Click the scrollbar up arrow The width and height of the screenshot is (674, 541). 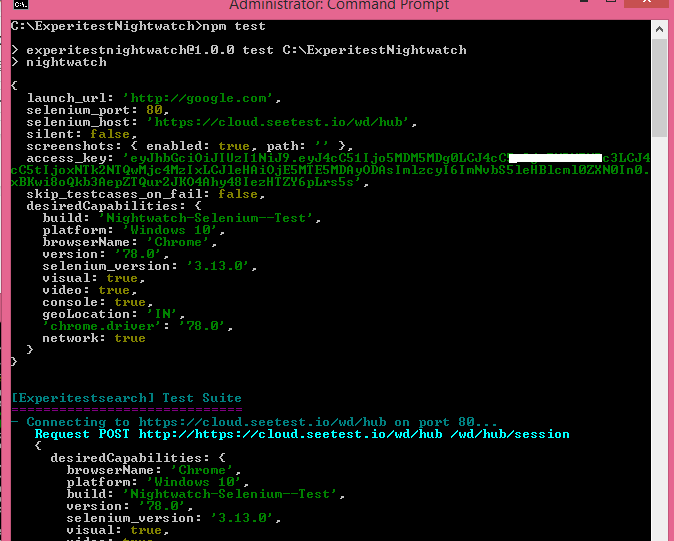click(659, 29)
